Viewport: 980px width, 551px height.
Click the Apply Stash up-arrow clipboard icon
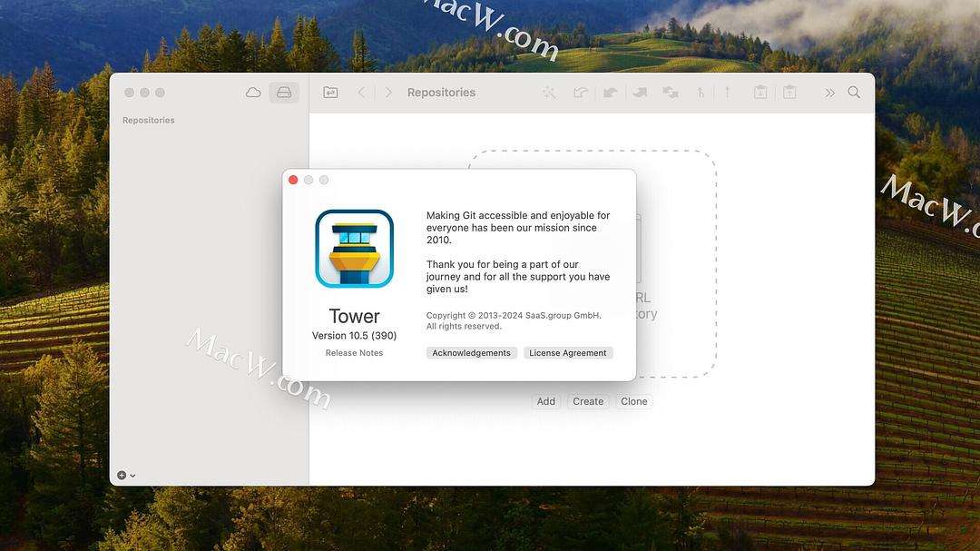tap(790, 93)
